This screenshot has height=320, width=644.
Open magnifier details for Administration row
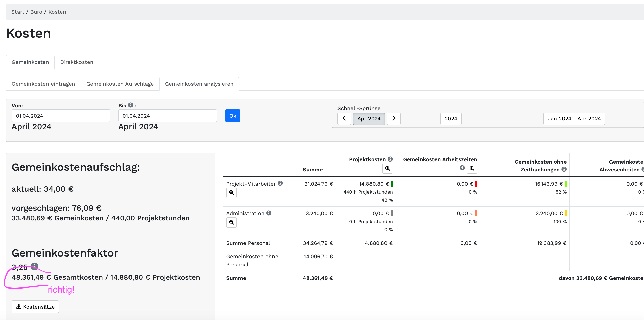(x=231, y=222)
